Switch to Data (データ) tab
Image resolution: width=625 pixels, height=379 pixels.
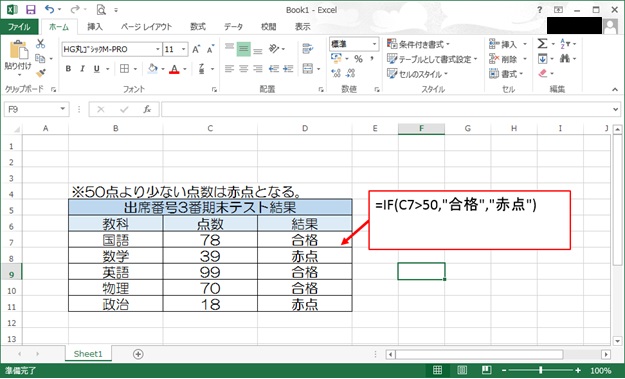click(233, 27)
